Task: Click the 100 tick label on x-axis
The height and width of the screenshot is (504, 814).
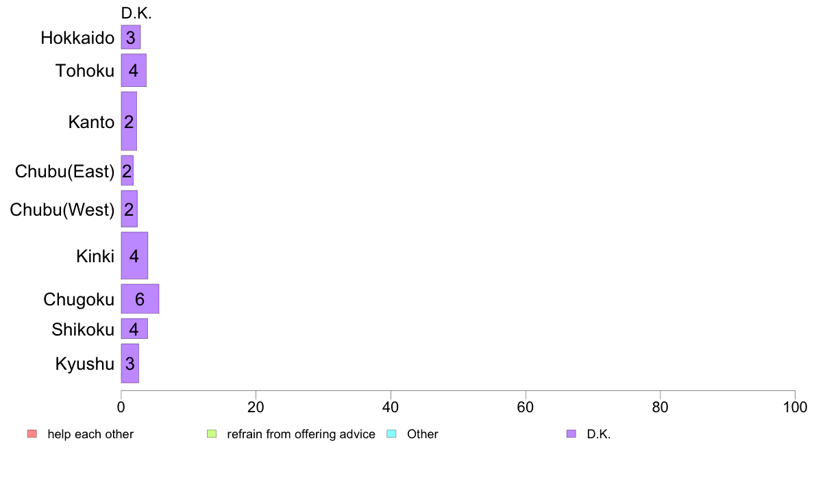Action: coord(795,407)
